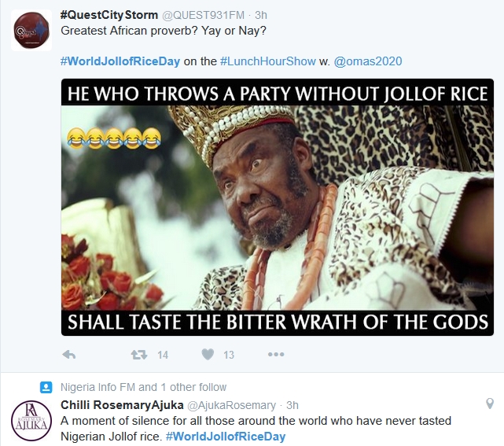Open the #WorldJollofRiceDay hashtag in second tweet
The width and height of the screenshot is (504, 446).
coord(226,436)
